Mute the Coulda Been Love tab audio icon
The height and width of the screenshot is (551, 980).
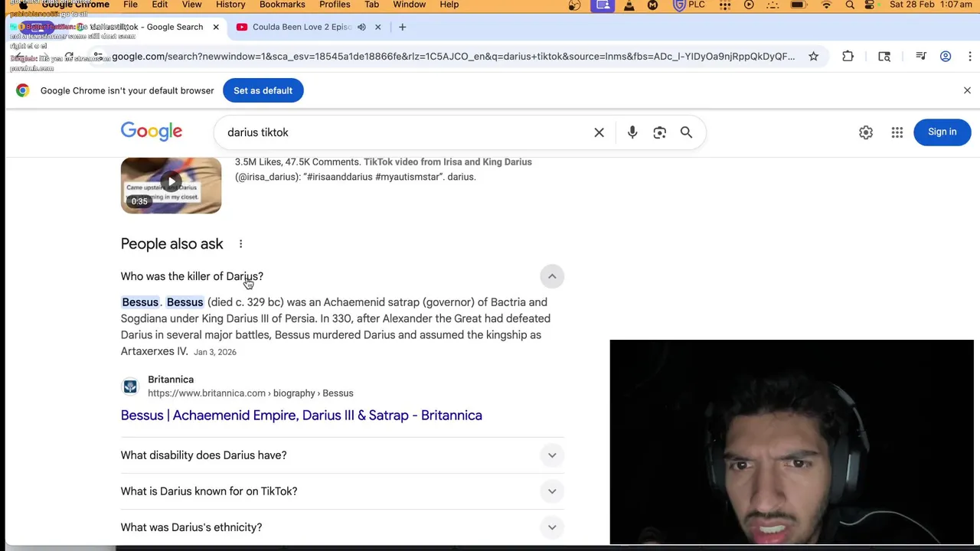(361, 27)
